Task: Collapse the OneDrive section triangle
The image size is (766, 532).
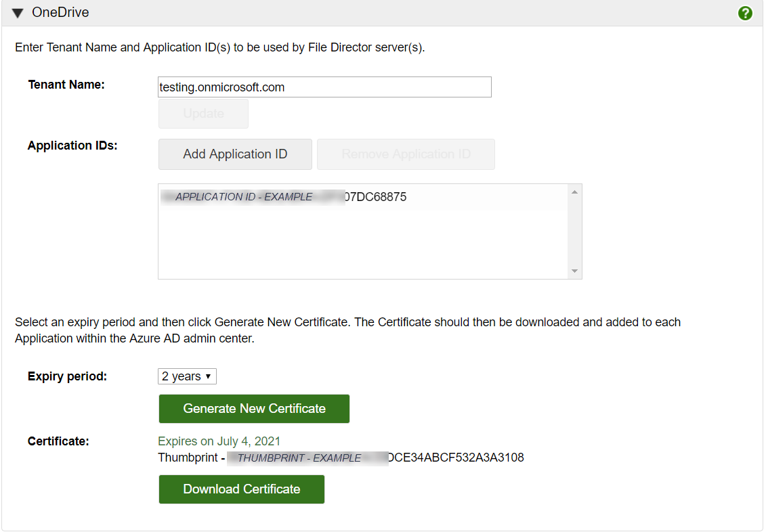Action: [18, 13]
